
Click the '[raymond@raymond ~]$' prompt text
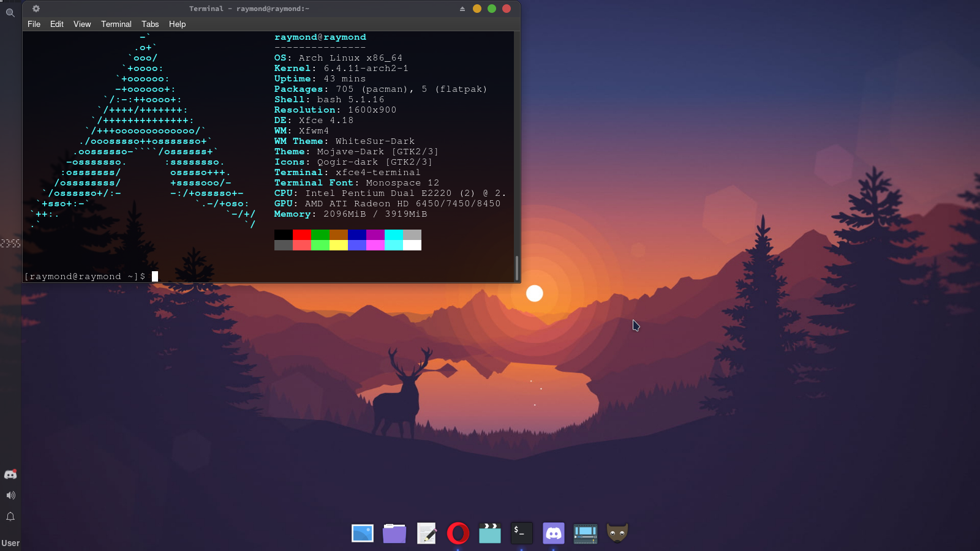coord(85,277)
